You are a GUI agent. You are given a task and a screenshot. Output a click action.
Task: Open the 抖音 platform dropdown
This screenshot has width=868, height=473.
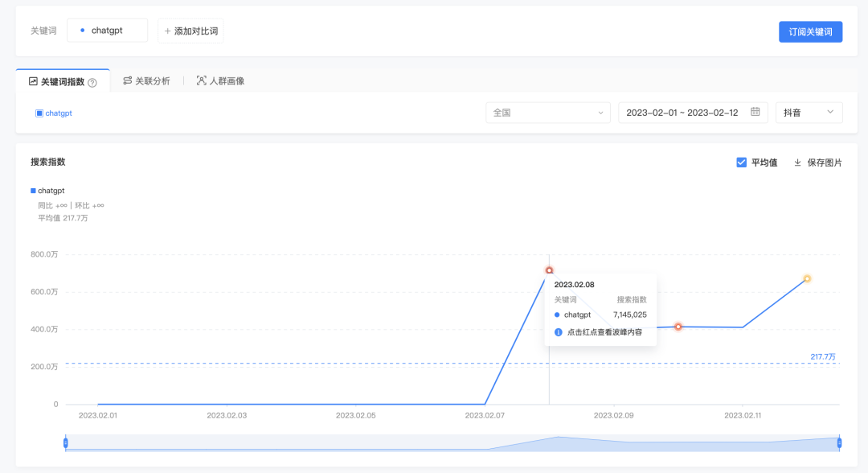pos(809,113)
